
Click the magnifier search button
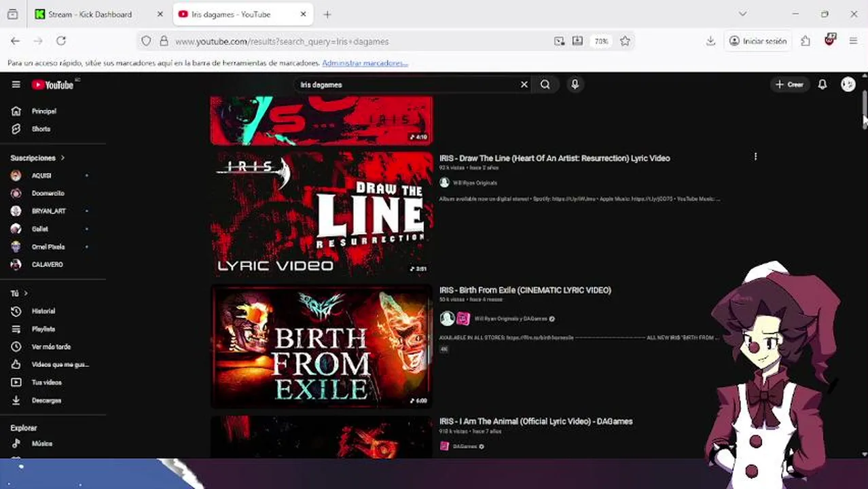[x=545, y=84]
